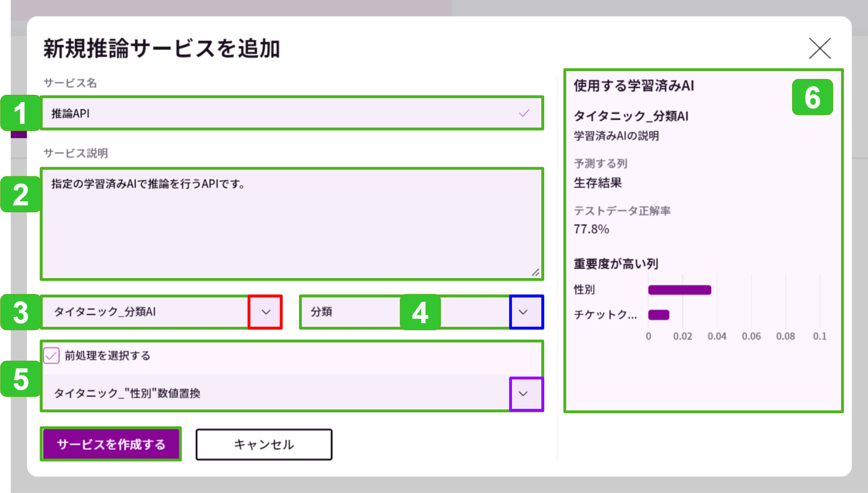The image size is (868, 493).
Task: Click the 性別 importance bar in the chart
Action: pyautogui.click(x=680, y=290)
